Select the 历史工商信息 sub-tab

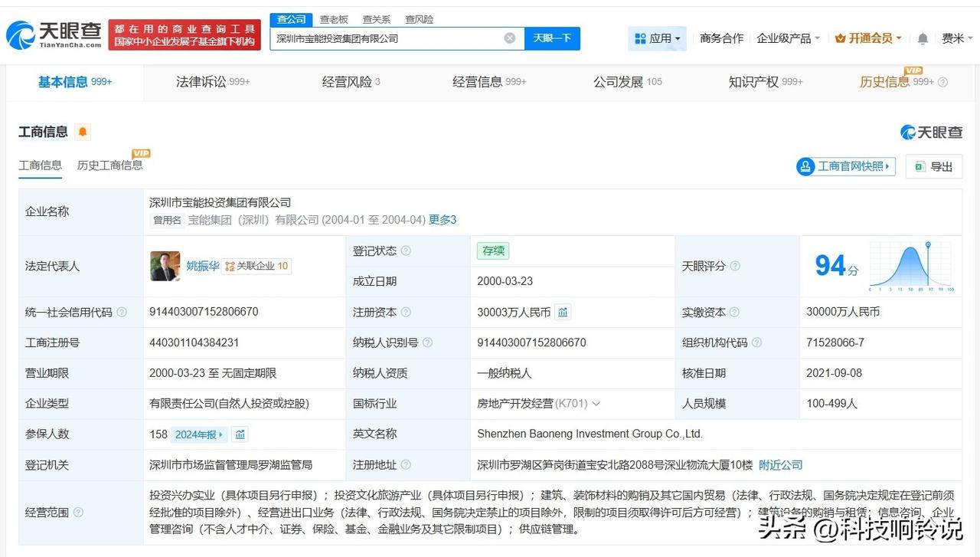click(109, 165)
